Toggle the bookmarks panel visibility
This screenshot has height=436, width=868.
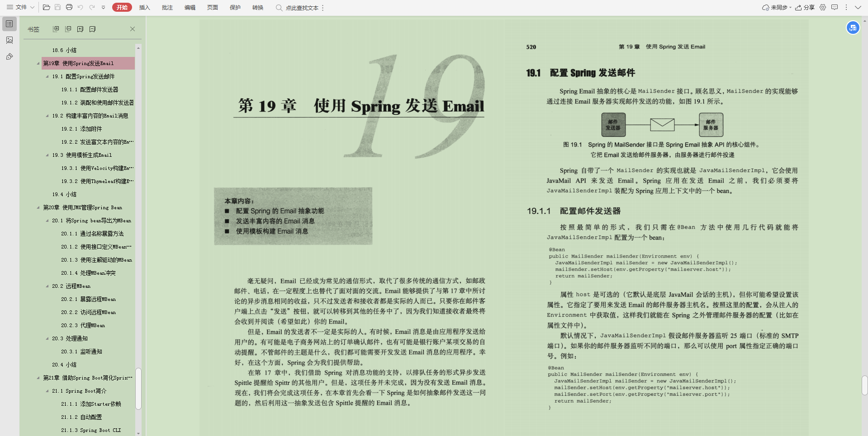(x=9, y=23)
